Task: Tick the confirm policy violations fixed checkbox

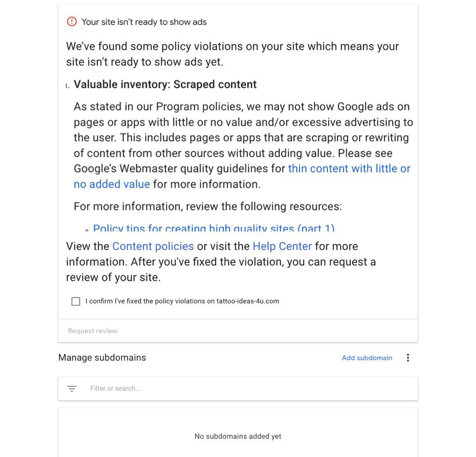Action: (76, 301)
